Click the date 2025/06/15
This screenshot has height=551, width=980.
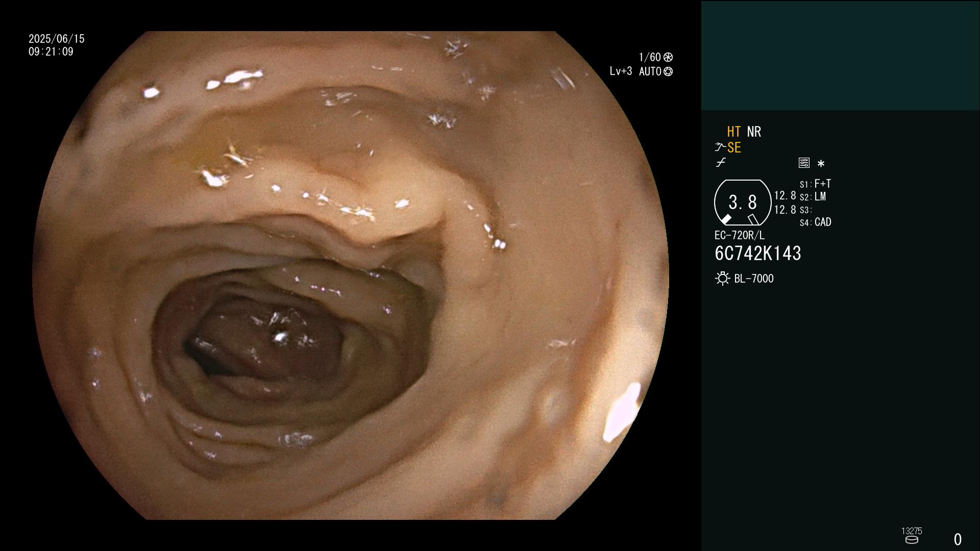(57, 39)
